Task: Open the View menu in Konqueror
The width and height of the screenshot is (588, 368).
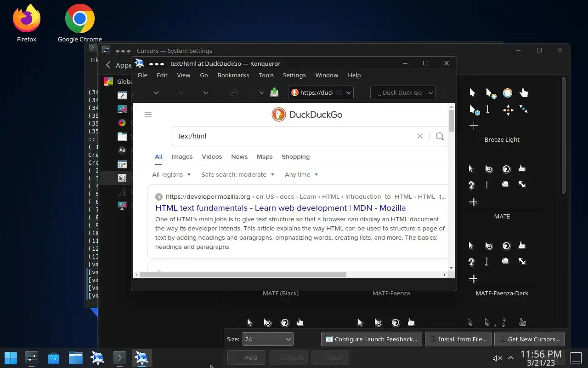Action: pos(183,75)
